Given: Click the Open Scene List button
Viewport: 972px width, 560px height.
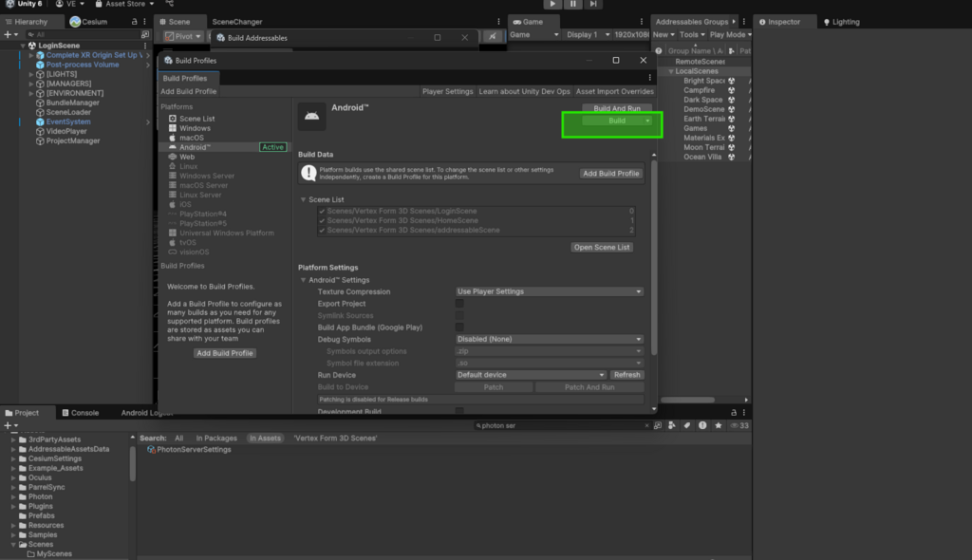Looking at the screenshot, I should 602,247.
